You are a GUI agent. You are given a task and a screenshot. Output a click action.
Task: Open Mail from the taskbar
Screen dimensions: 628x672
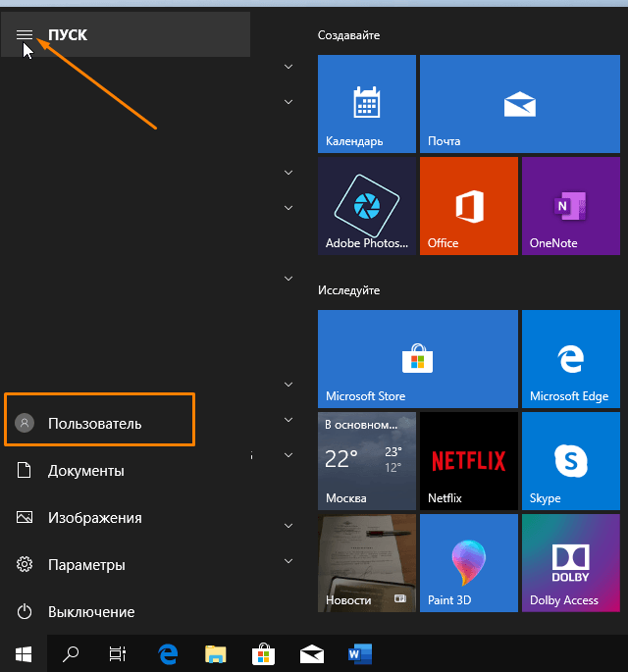312,654
